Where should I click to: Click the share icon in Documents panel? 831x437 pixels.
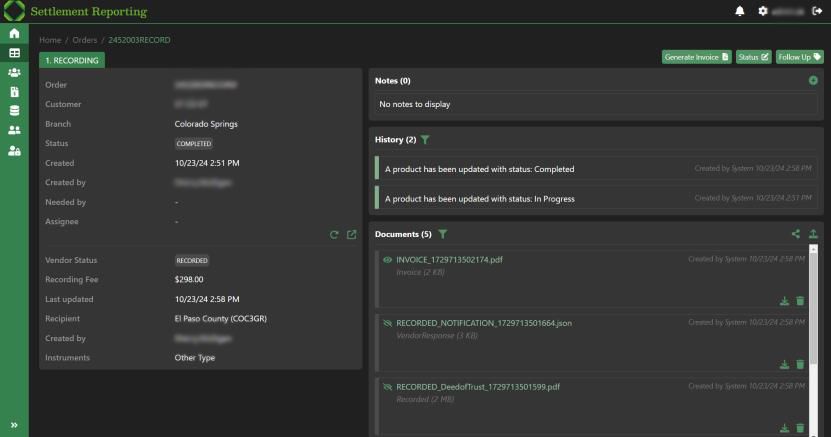(x=796, y=234)
